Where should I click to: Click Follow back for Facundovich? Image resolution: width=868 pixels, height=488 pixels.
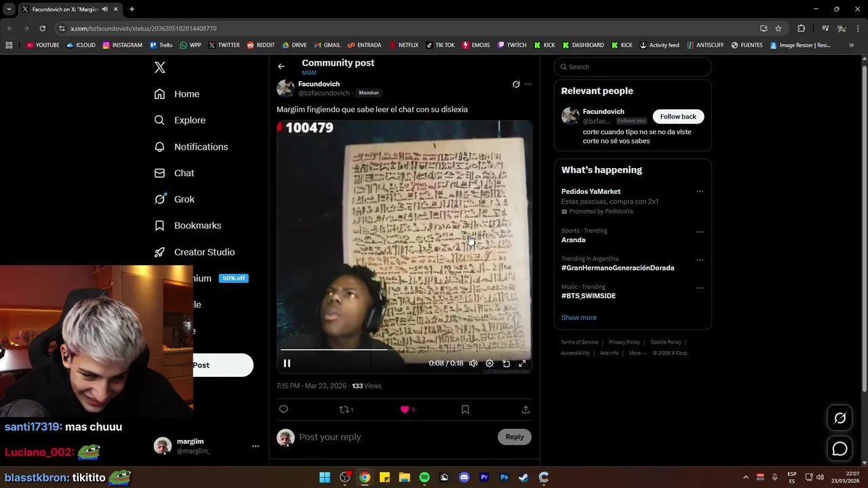tap(678, 117)
